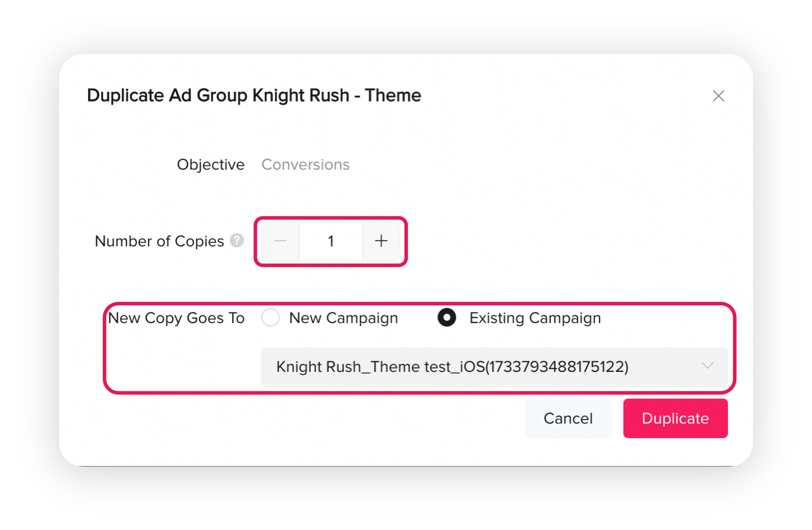The height and width of the screenshot is (530, 812).
Task: Cancel the ad group duplication
Action: (568, 418)
